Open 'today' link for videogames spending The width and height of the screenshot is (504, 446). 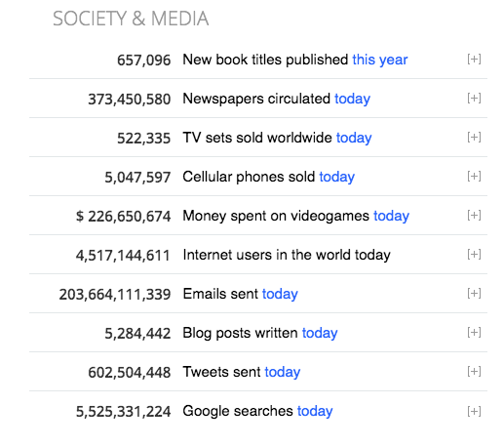tap(392, 217)
